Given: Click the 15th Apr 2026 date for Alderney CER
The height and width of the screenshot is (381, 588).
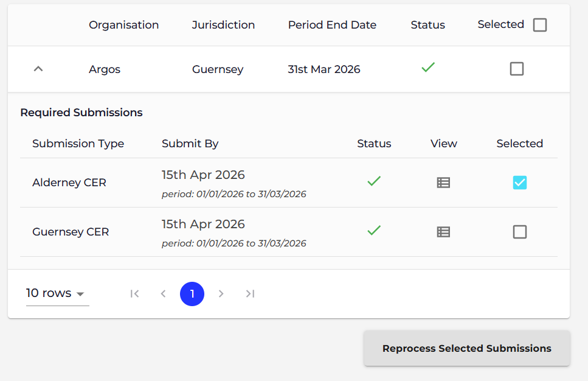Looking at the screenshot, I should [x=203, y=175].
